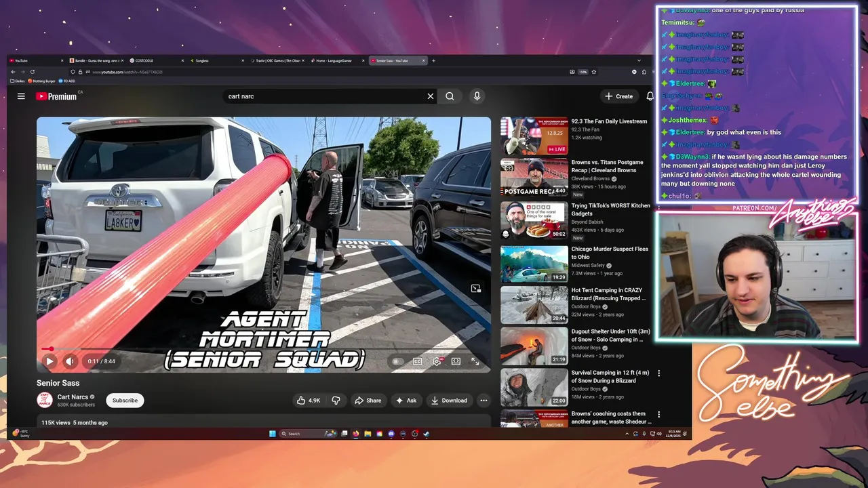This screenshot has height=488, width=868.
Task: Share the Senior Sass video
Action: (368, 401)
